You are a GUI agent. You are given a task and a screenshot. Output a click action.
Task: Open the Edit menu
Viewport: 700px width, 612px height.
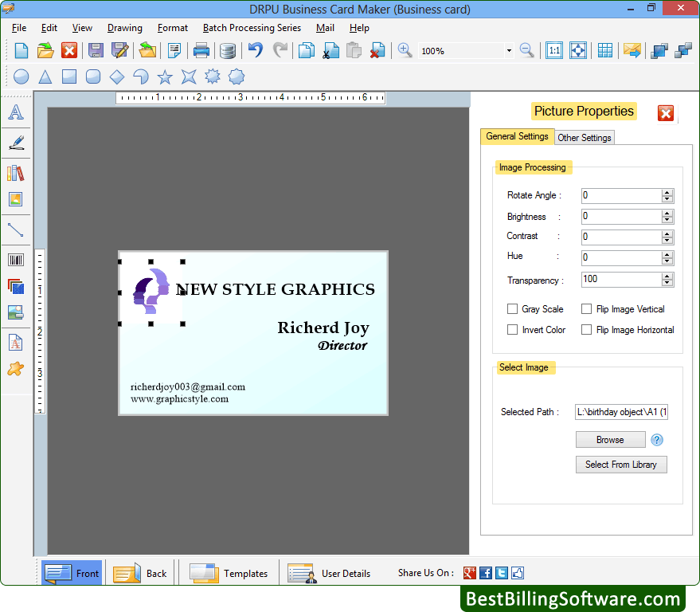49,28
